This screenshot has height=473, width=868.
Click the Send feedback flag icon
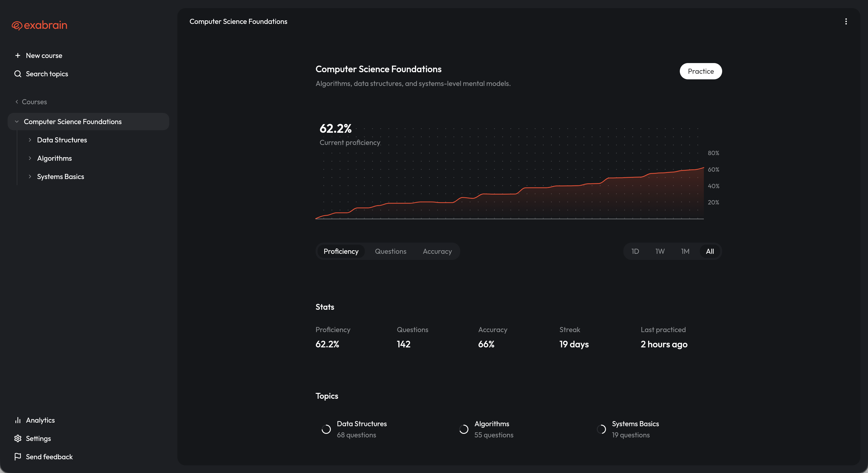coord(18,456)
